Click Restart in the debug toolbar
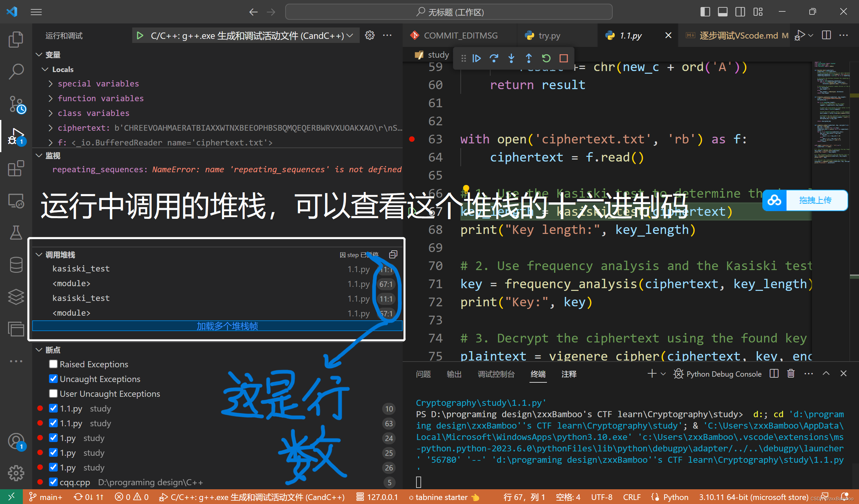This screenshot has height=504, width=859. pos(546,58)
